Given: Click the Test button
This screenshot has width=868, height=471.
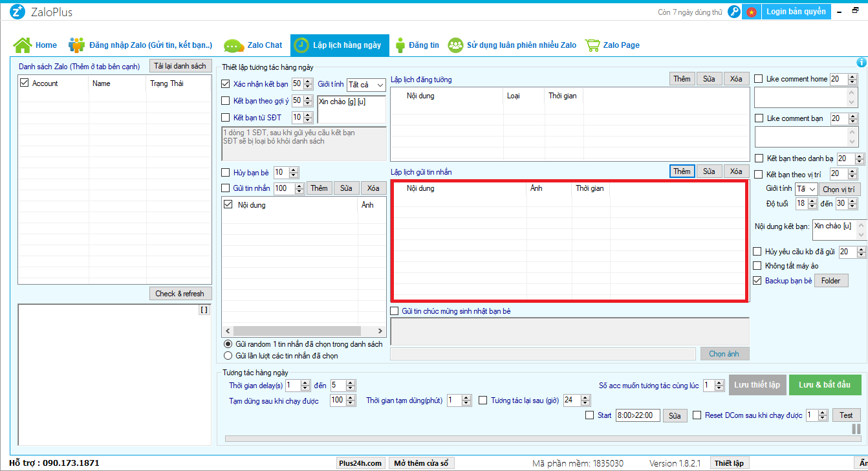Looking at the screenshot, I should (846, 415).
